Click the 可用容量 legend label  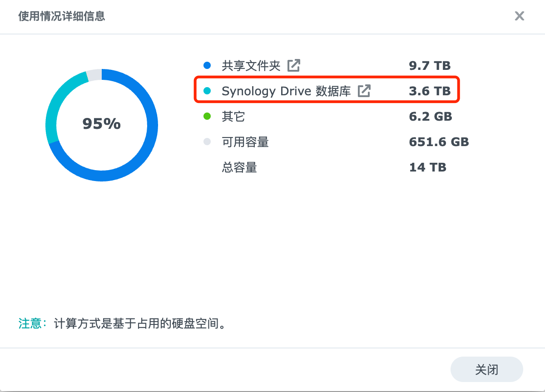click(x=245, y=142)
